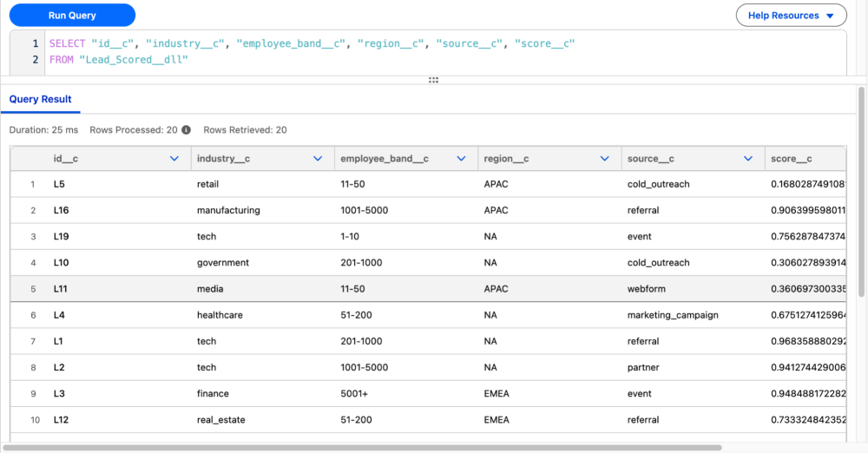Open the id__c column menu chevron
868x453 pixels.
pyautogui.click(x=174, y=159)
